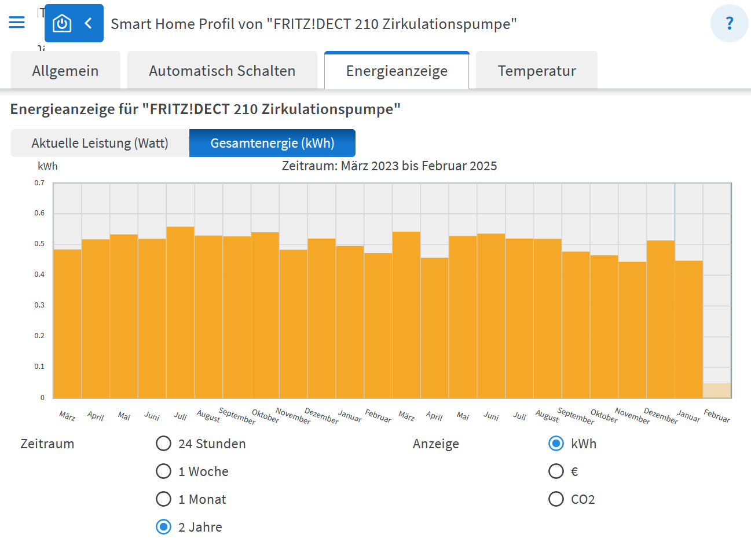Select the 24 Stunden time range
The image size is (751, 560).
[x=164, y=444]
